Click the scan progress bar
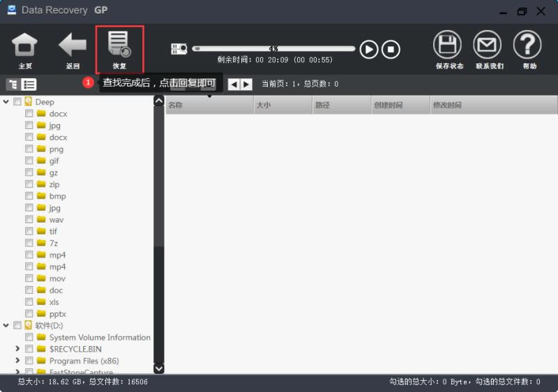Screen dimensions: 558x392 [x=273, y=49]
